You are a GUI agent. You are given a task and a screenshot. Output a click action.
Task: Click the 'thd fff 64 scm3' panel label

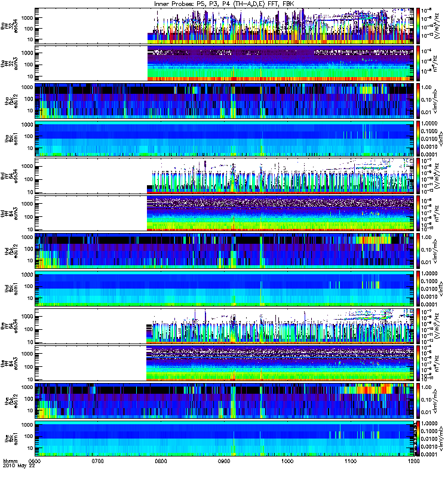[x=9, y=213]
